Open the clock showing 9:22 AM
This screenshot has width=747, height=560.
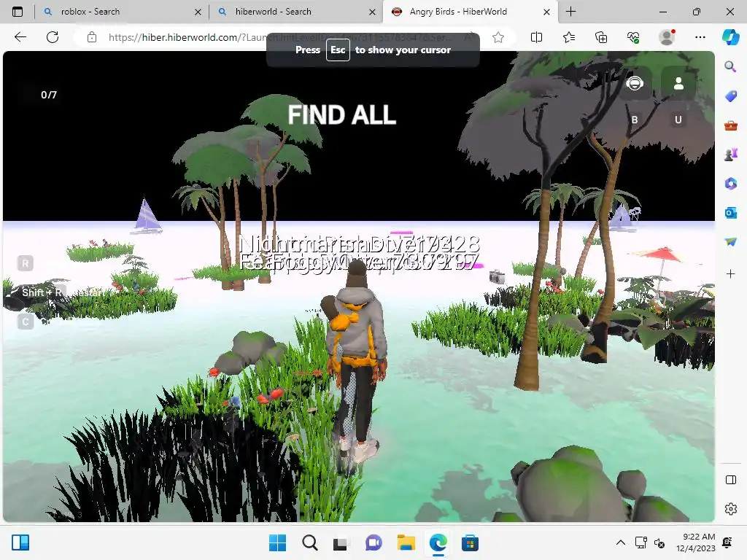pos(695,542)
